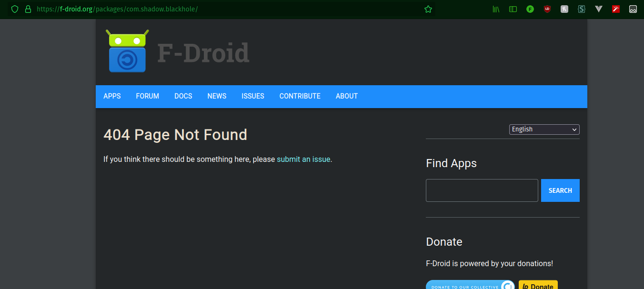The height and width of the screenshot is (289, 644).
Task: Click the Liberapay Donate button
Action: (538, 285)
